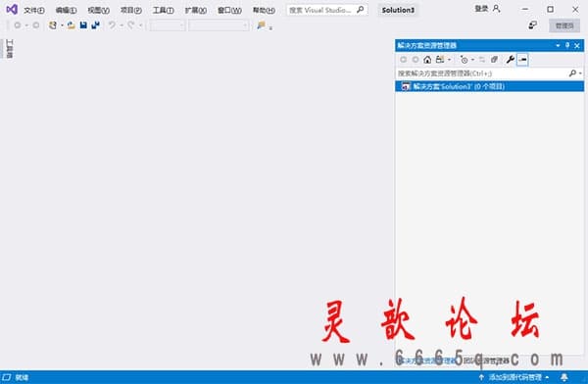The width and height of the screenshot is (588, 384).
Task: Open the 帮助(H) menu
Action: coord(264,10)
